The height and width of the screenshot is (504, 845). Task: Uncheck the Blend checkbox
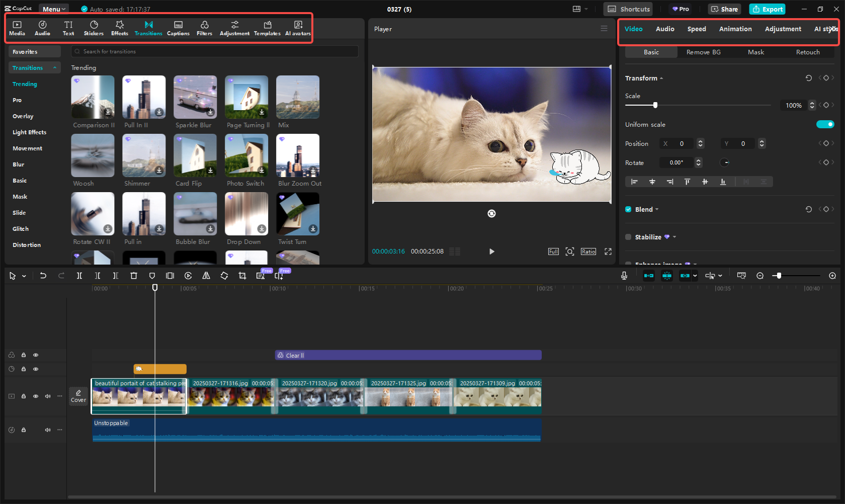pyautogui.click(x=628, y=209)
